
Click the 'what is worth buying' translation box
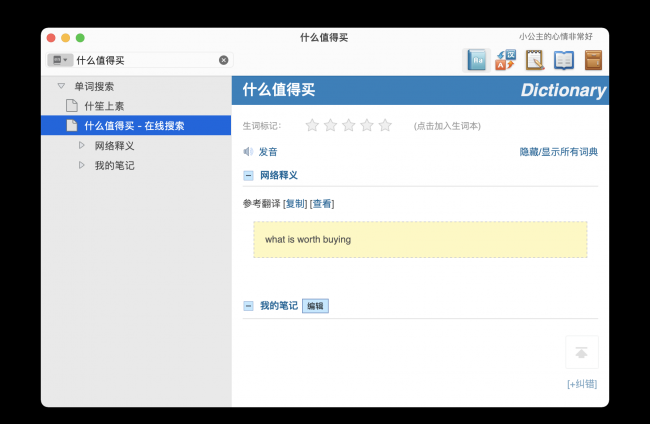(x=420, y=240)
